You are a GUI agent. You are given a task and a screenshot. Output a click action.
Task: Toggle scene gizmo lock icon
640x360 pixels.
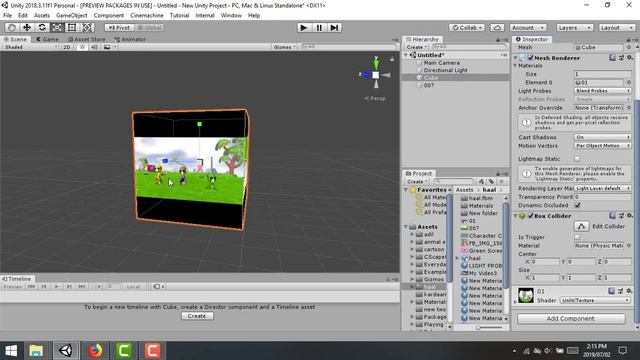coord(392,59)
